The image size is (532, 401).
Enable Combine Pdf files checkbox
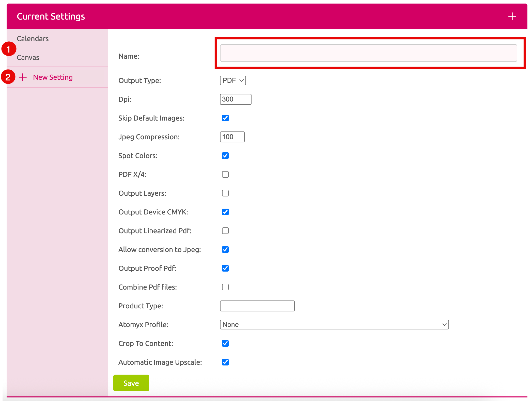pyautogui.click(x=225, y=287)
